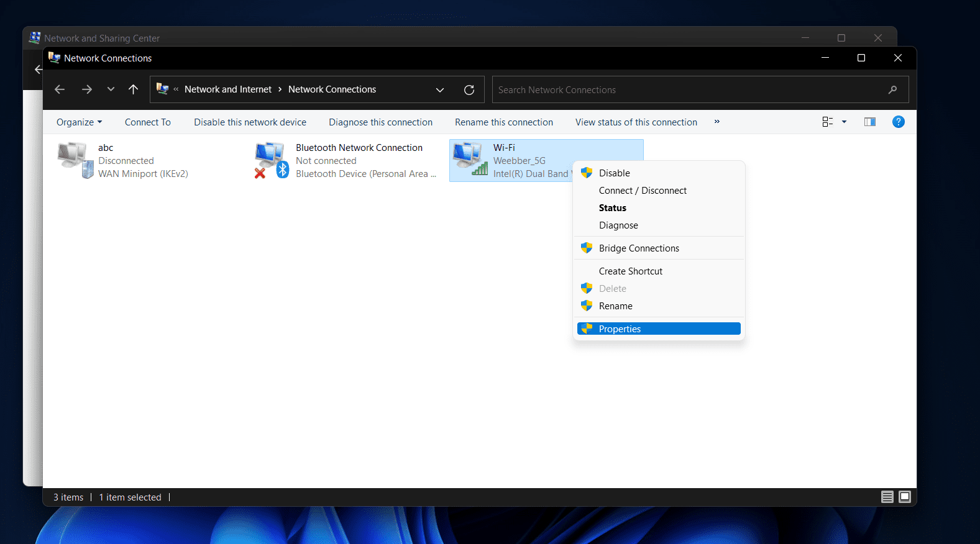The image size is (980, 544).
Task: Click Network and Sharing Center title icon
Action: tap(35, 38)
